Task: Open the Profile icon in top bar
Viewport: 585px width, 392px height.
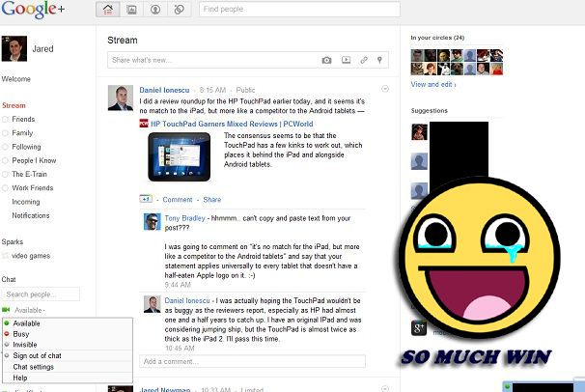Action: 155,10
